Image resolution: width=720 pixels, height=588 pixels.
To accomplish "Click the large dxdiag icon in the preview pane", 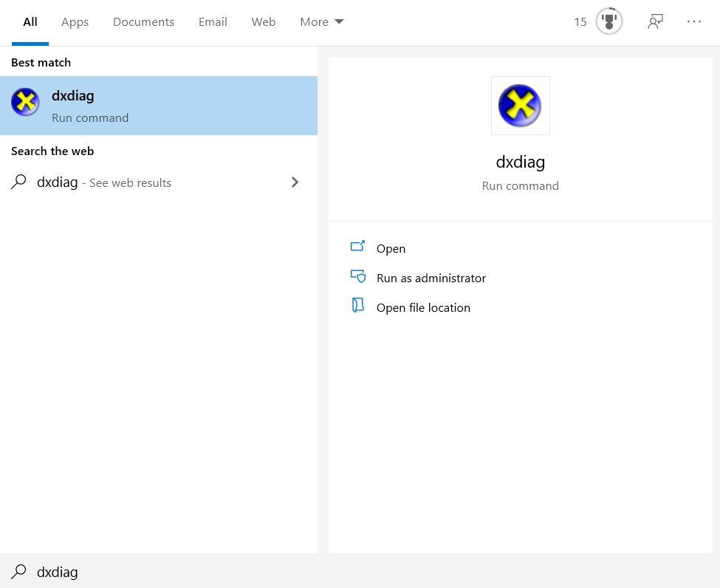I will click(520, 106).
